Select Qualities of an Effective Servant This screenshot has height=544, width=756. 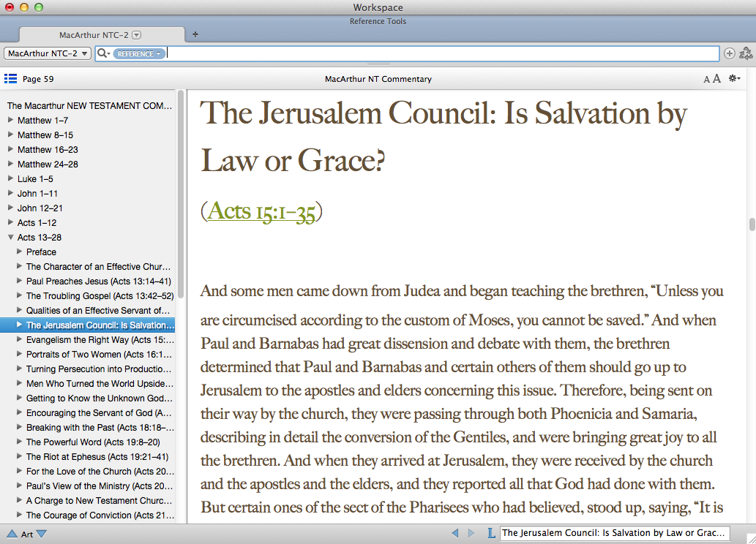tap(98, 310)
